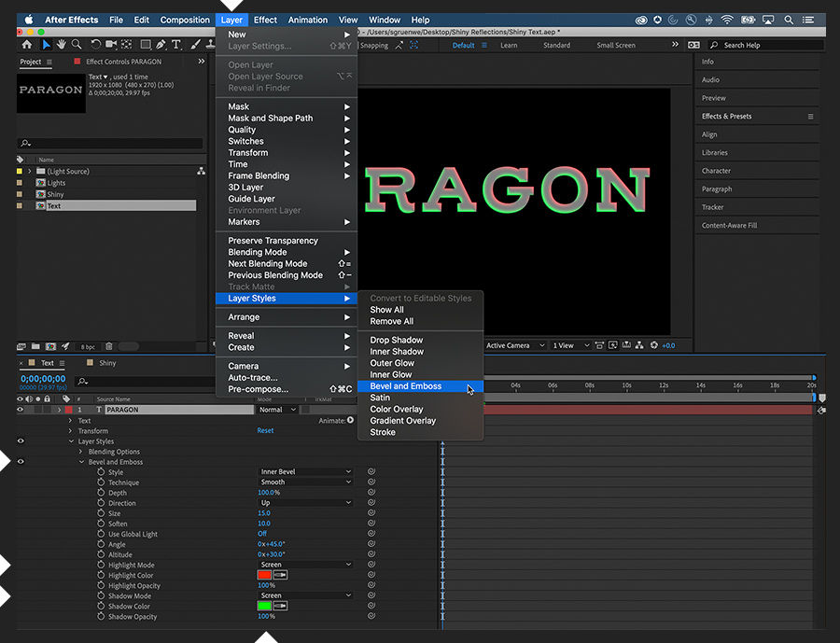Viewport: 840px width, 643px height.
Task: Open the Highlight Mode Screen dropdown
Action: click(305, 565)
